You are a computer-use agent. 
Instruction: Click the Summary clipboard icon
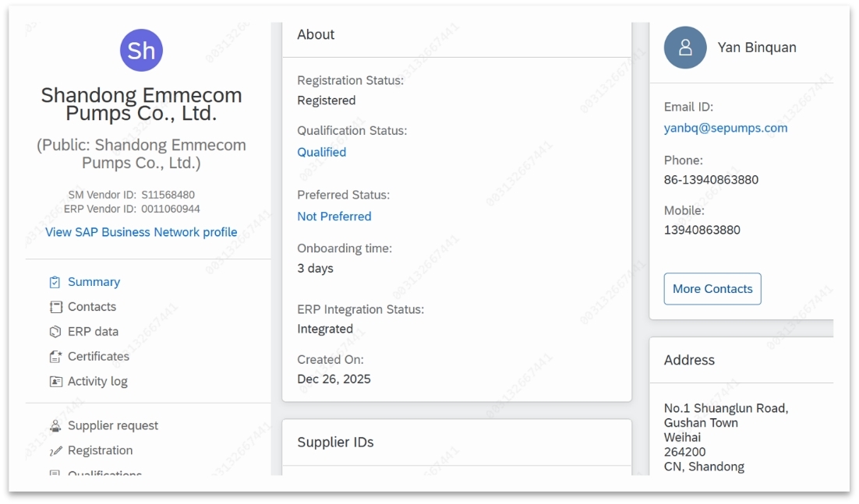[x=55, y=282]
